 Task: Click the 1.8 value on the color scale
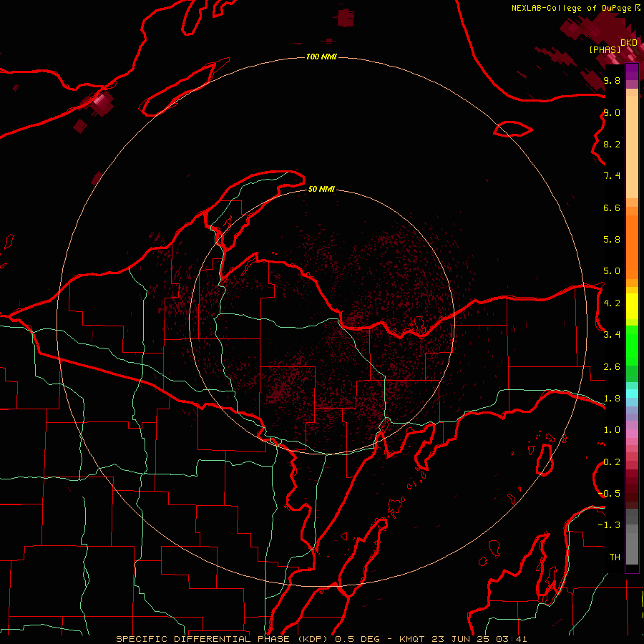(x=612, y=399)
